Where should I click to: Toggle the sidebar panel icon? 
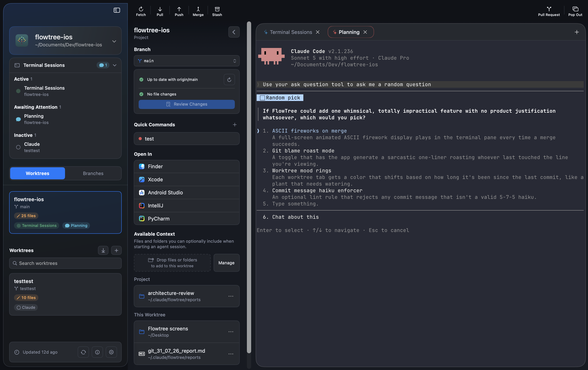click(x=117, y=10)
